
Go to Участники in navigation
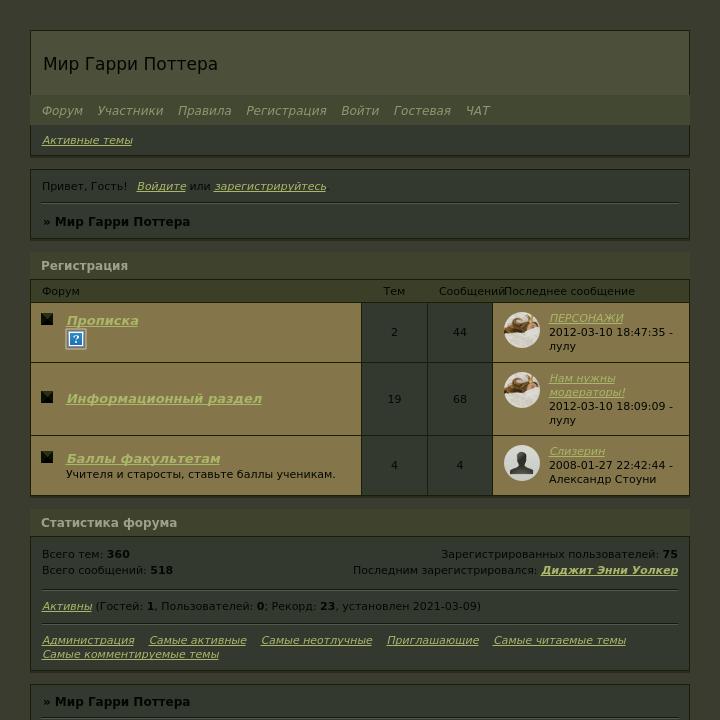[x=130, y=111]
